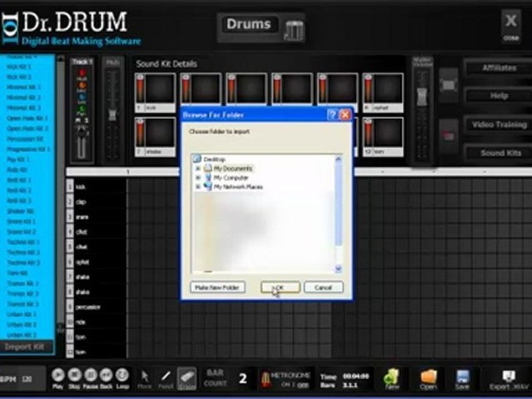This screenshot has height=399, width=532.
Task: Click the Help question mark in Browse dialog
Action: 332,115
